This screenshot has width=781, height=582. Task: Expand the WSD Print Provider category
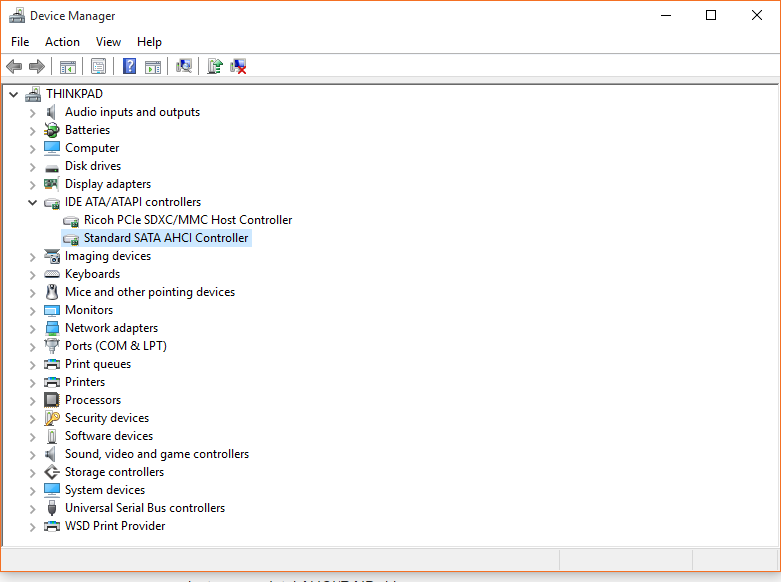32,526
